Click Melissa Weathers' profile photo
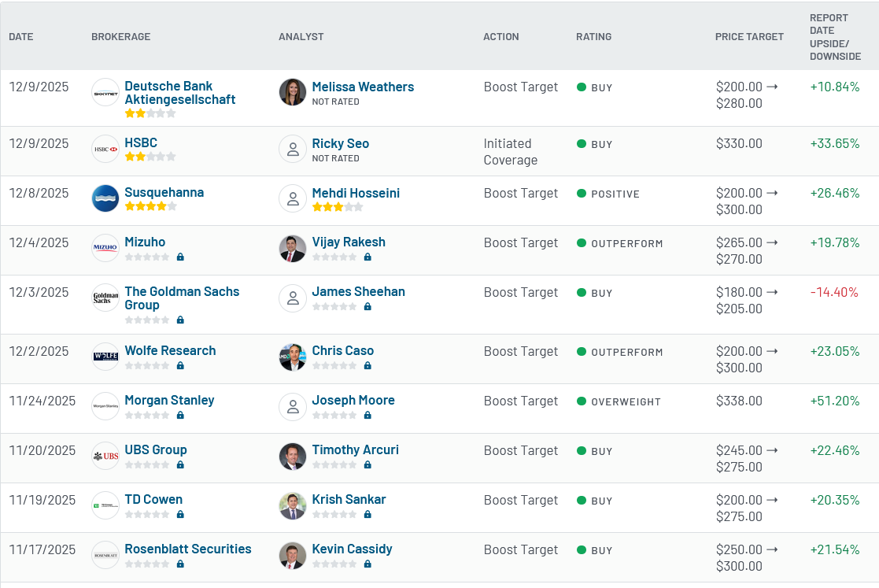Image resolution: width=879 pixels, height=588 pixels. click(x=293, y=92)
